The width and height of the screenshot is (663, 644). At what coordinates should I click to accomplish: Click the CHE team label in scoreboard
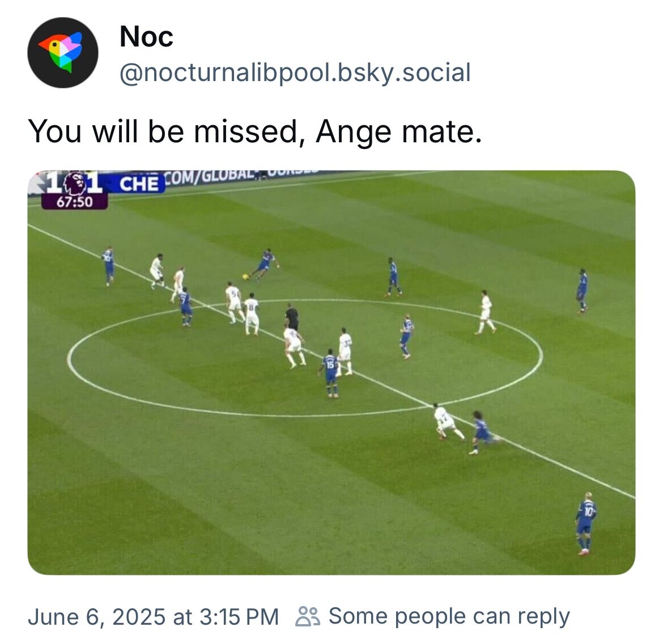[139, 184]
